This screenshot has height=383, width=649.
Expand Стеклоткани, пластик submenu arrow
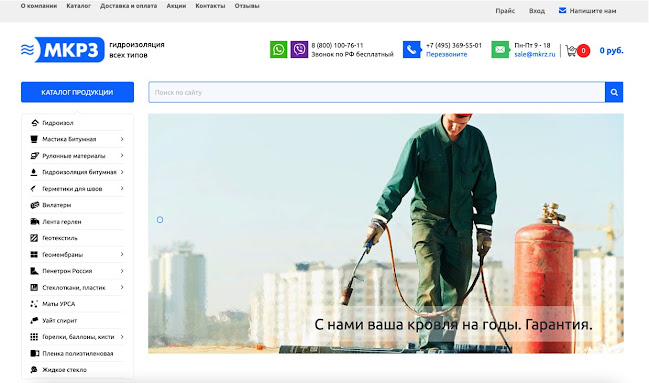click(x=122, y=287)
